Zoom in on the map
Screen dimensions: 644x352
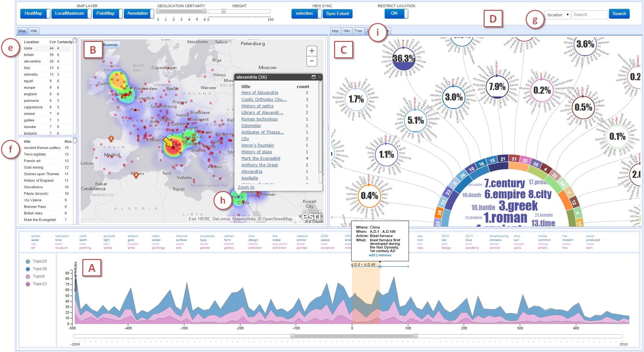pyautogui.click(x=312, y=51)
